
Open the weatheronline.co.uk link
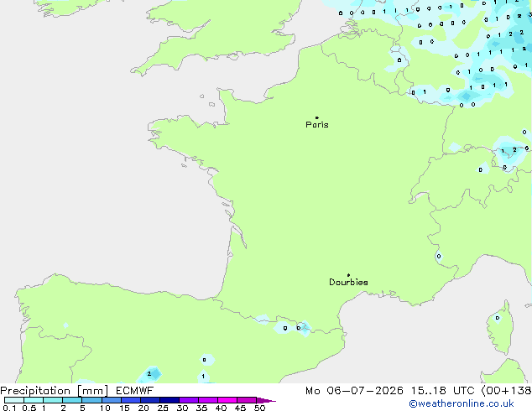click(x=462, y=403)
